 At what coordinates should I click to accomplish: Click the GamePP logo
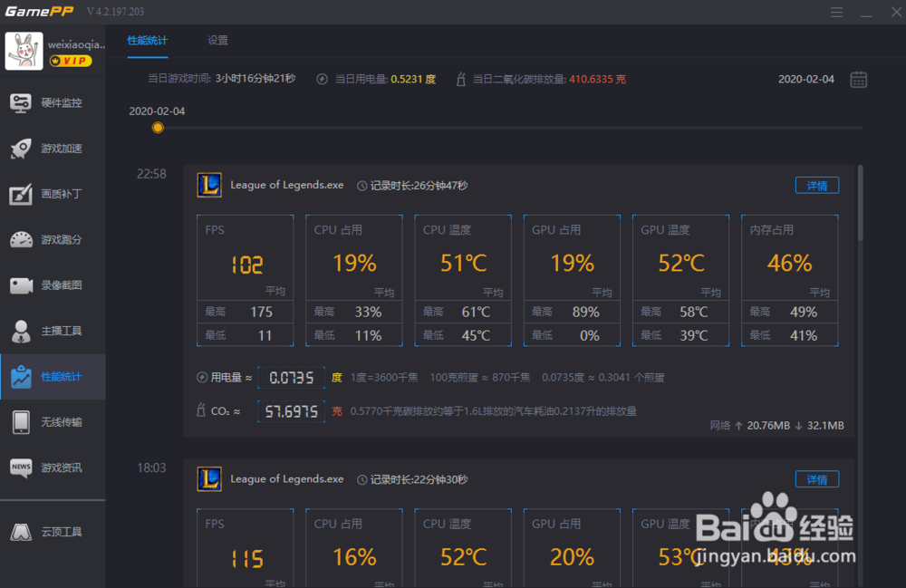39,12
